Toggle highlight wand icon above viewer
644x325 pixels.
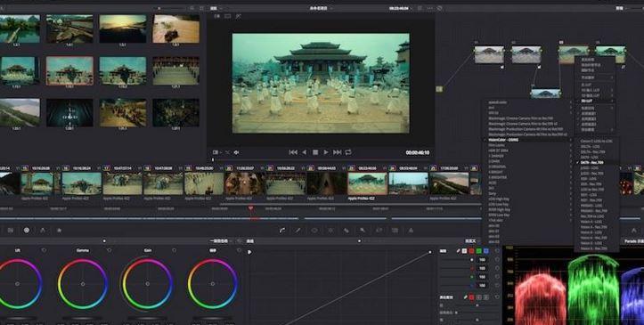[x=238, y=16]
